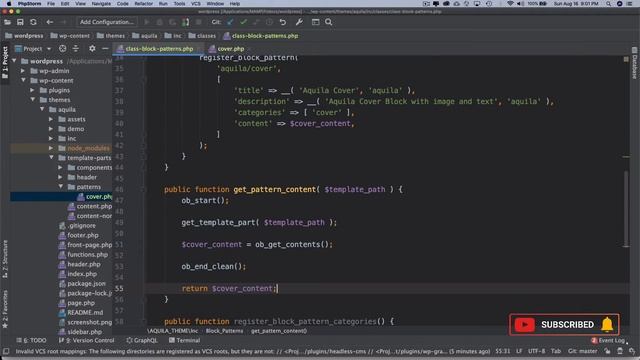Image resolution: width=640 pixels, height=360 pixels.
Task: Toggle the Project side tool window tab
Action: (5, 62)
